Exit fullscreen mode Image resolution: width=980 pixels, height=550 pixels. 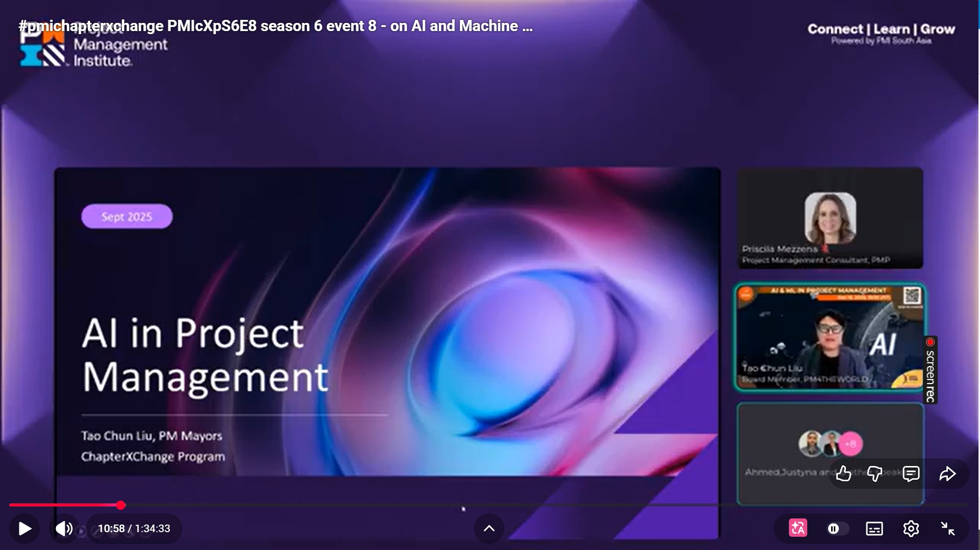pyautogui.click(x=947, y=529)
